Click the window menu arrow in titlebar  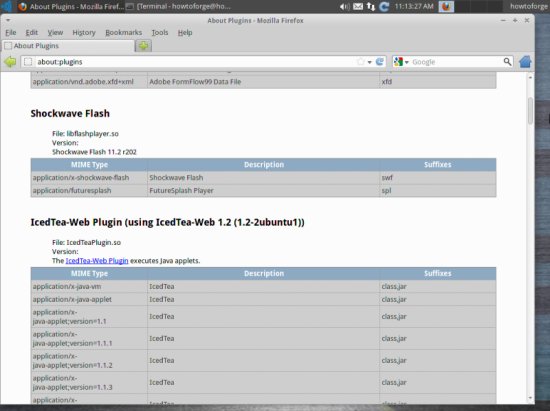(8, 20)
